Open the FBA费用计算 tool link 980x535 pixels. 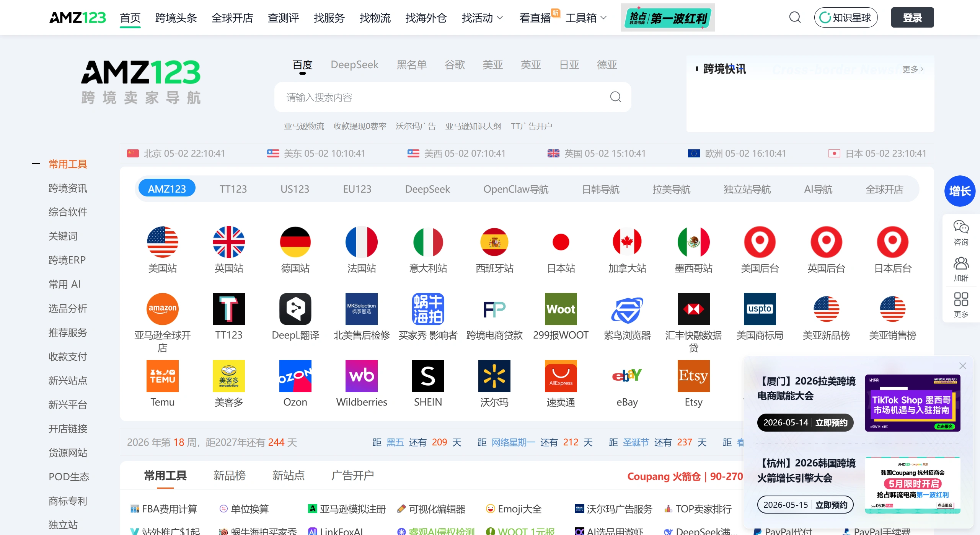tap(164, 509)
